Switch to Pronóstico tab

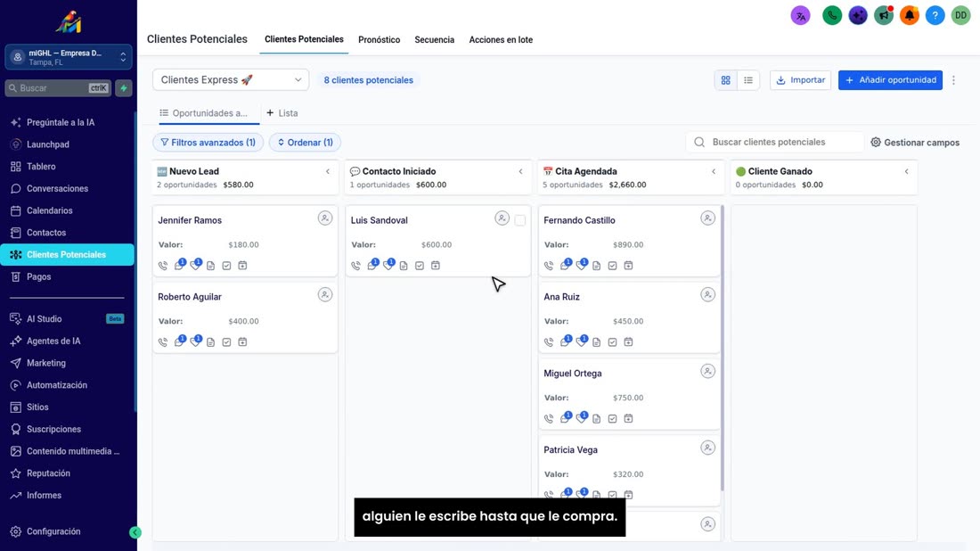[x=379, y=39]
